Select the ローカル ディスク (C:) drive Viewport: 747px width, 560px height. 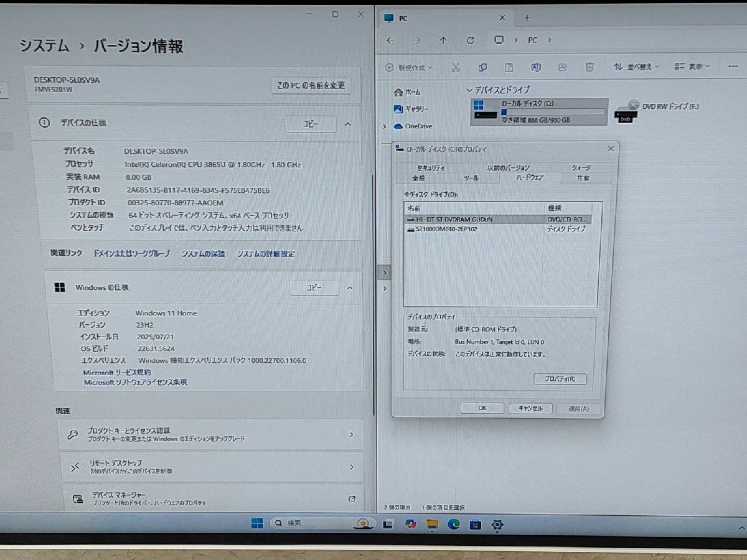tap(539, 111)
